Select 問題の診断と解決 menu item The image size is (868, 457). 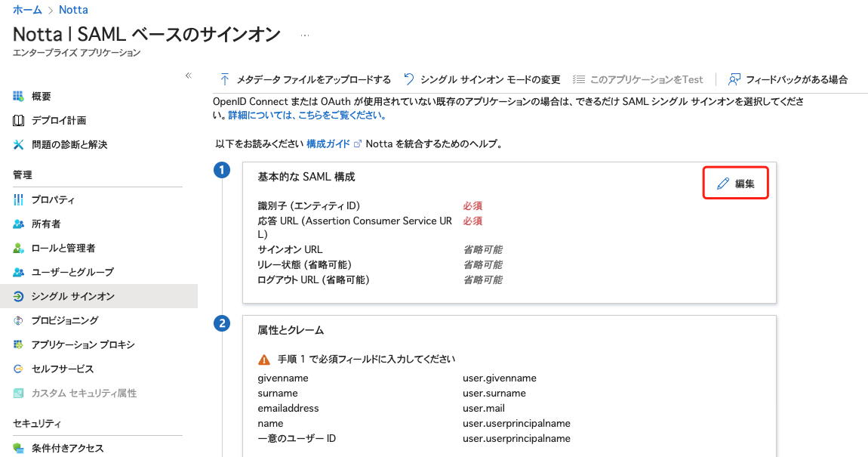(x=69, y=144)
